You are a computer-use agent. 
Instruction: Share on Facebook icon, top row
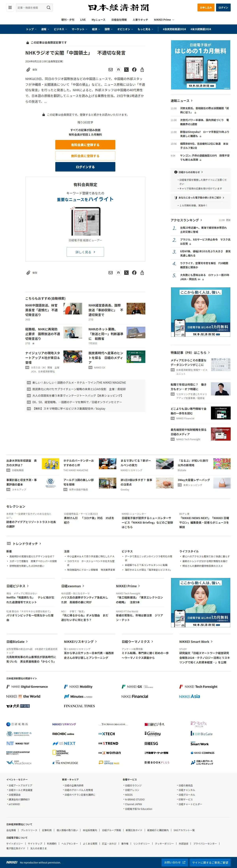click(x=134, y=70)
